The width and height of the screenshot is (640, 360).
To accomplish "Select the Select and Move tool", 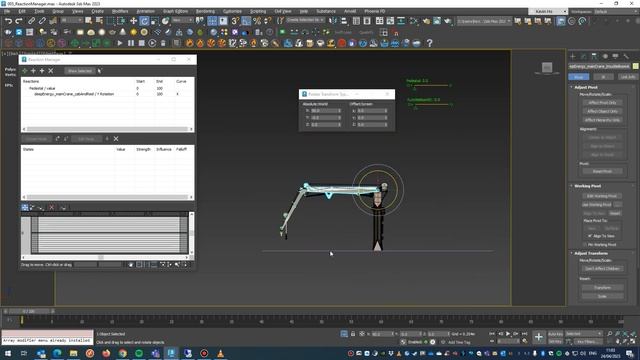I will [133, 21].
